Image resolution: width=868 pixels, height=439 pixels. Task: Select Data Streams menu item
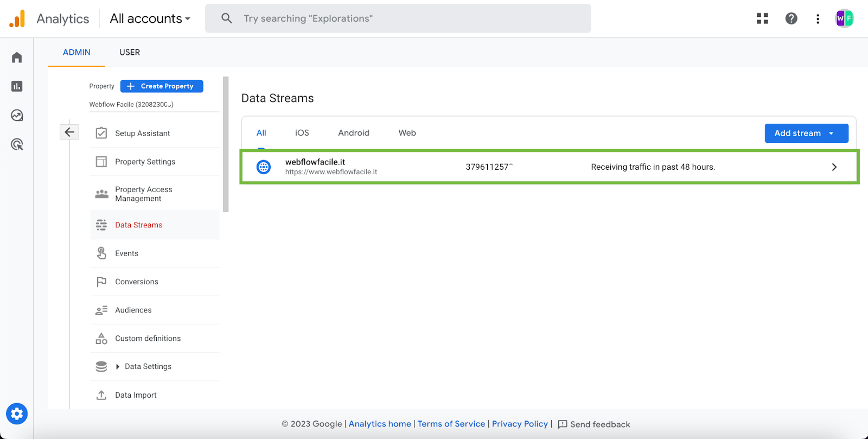(155, 225)
